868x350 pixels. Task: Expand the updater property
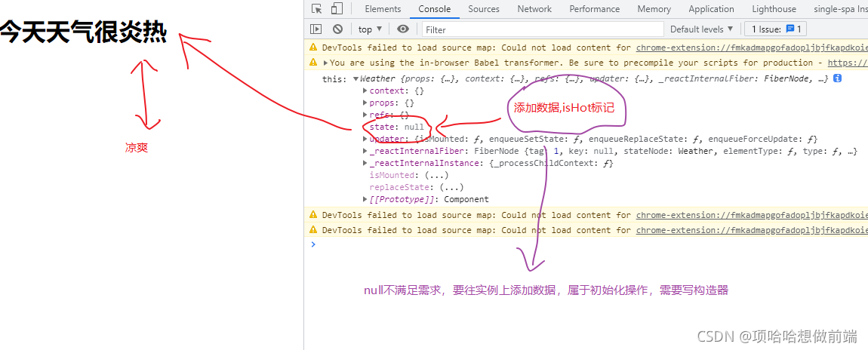[365, 139]
